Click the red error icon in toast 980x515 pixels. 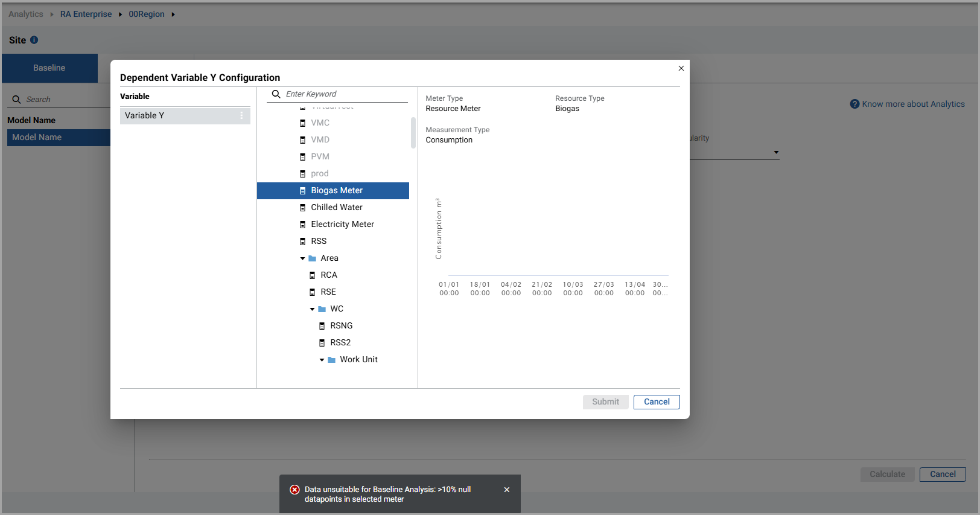(294, 490)
